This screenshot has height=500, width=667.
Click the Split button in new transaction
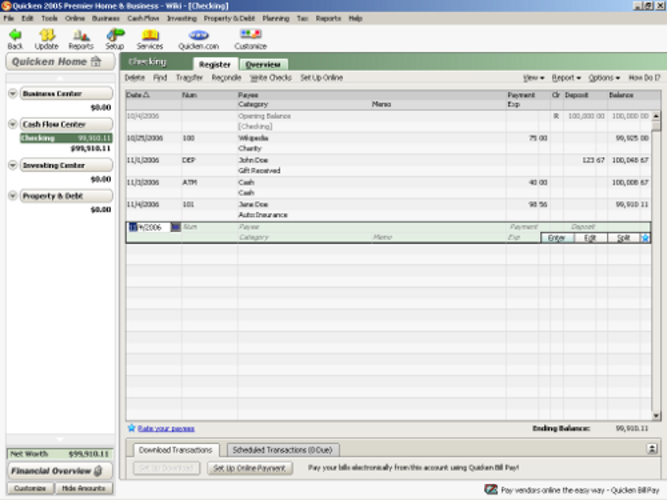[x=623, y=238]
